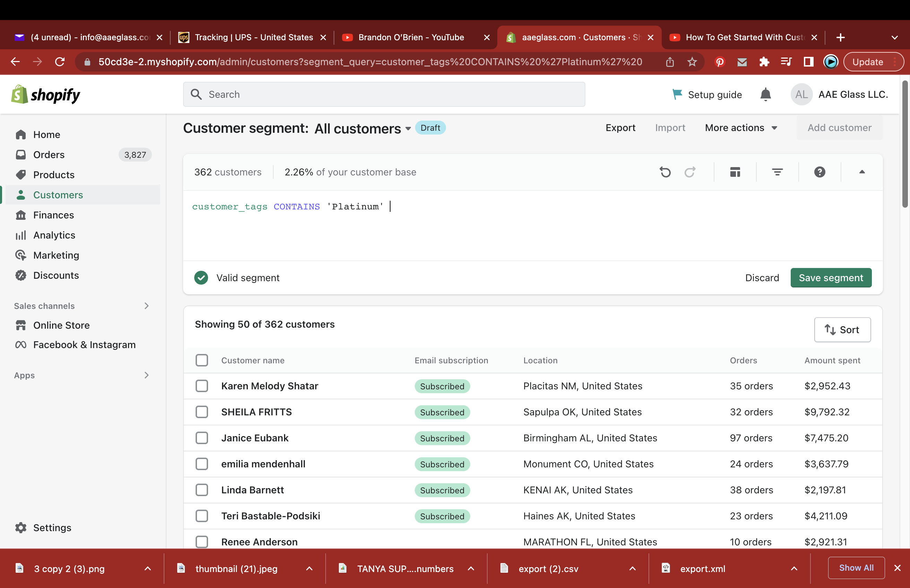Click the help question mark icon
Screen dimensions: 910x588
(819, 172)
